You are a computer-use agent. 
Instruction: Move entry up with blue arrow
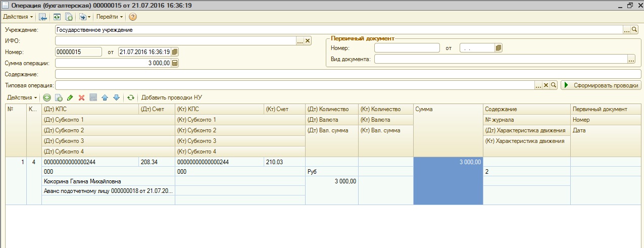[105, 97]
